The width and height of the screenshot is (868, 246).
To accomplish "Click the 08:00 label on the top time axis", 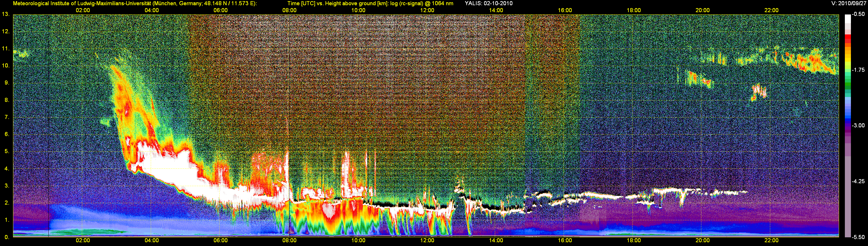I will click(x=289, y=10).
